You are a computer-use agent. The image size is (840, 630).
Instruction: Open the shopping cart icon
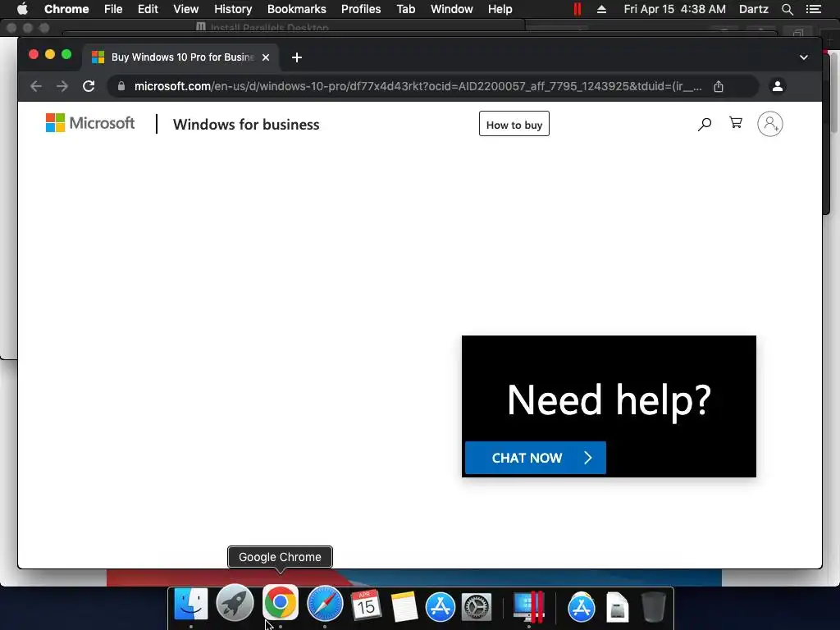(736, 123)
